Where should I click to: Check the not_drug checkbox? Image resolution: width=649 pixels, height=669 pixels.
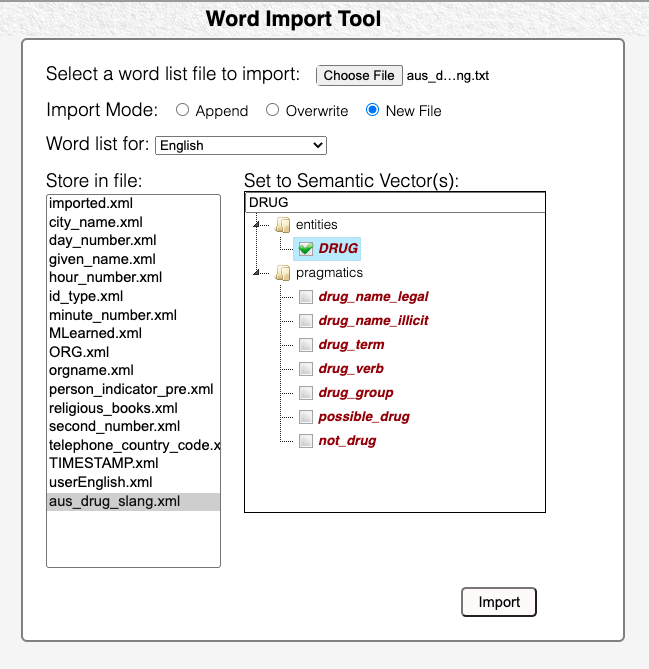pos(306,441)
